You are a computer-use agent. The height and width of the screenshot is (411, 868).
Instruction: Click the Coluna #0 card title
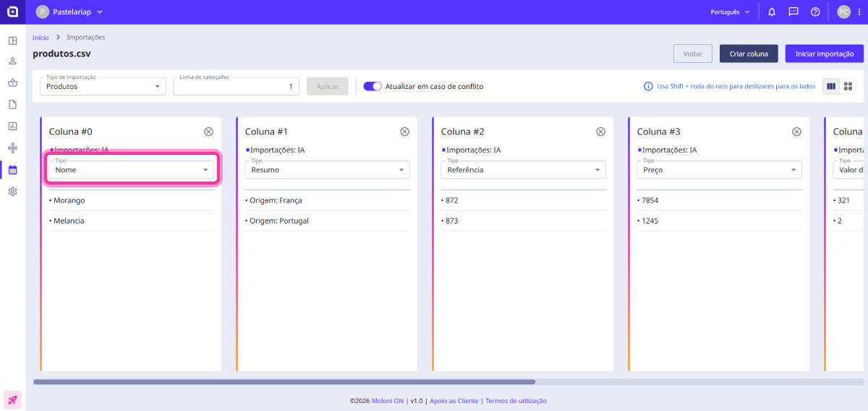pos(71,132)
